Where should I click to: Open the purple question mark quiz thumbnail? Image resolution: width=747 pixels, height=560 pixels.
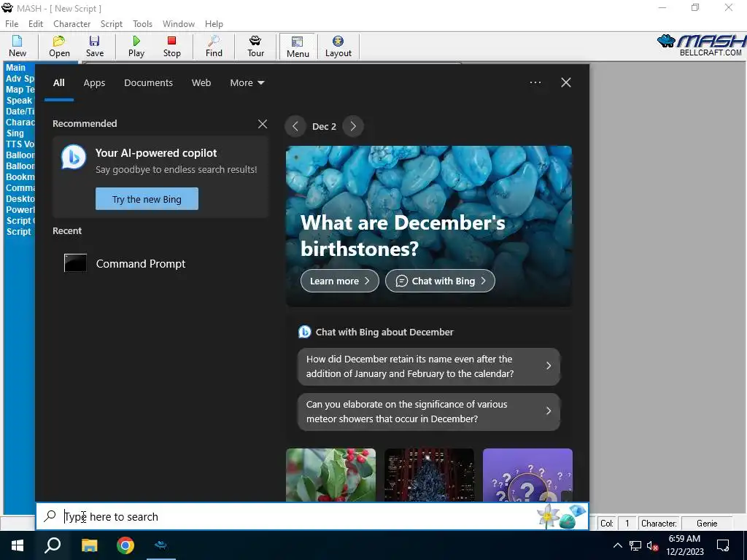(527, 475)
